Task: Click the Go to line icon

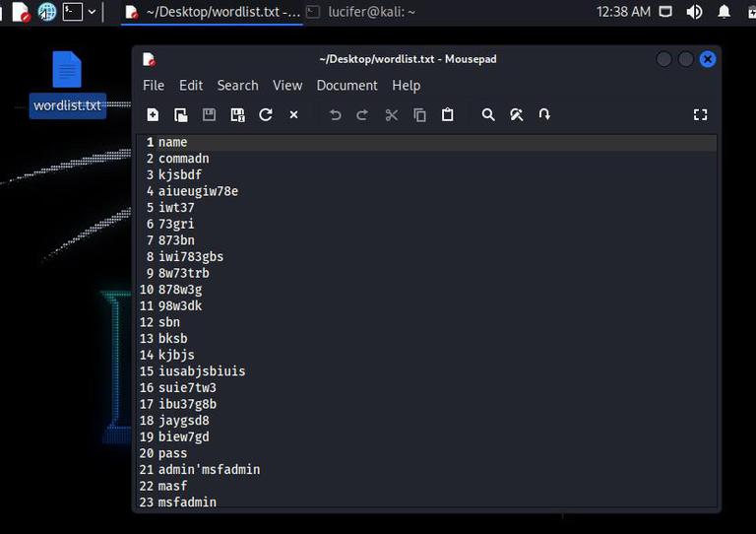Action: [x=544, y=115]
